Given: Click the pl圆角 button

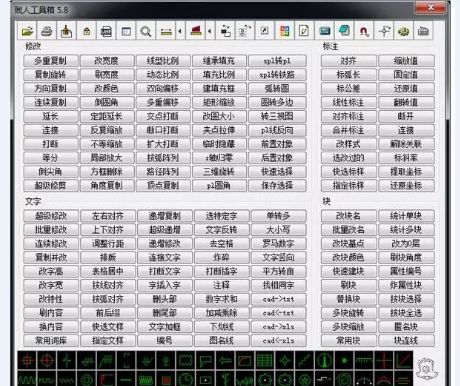Looking at the screenshot, I should pos(219,185).
